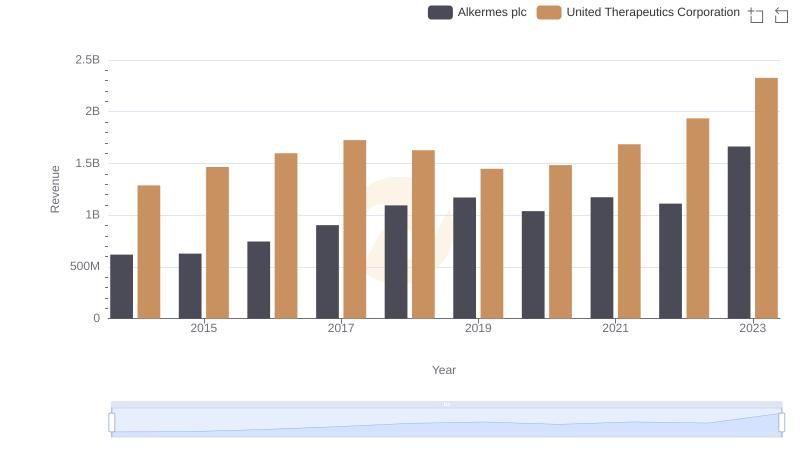Image resolution: width=800 pixels, height=461 pixels.
Task: Click United Therapeutics 2017 bar
Action: point(355,229)
